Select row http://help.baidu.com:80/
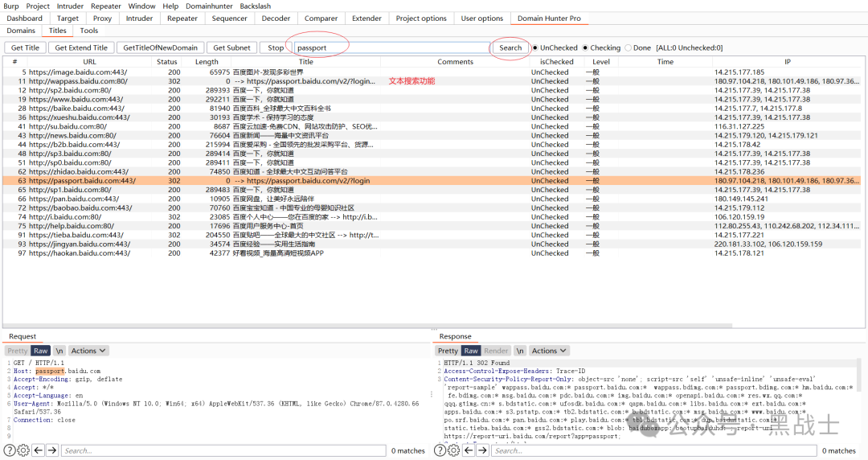Screen dimensions: 868x460 pos(432,225)
